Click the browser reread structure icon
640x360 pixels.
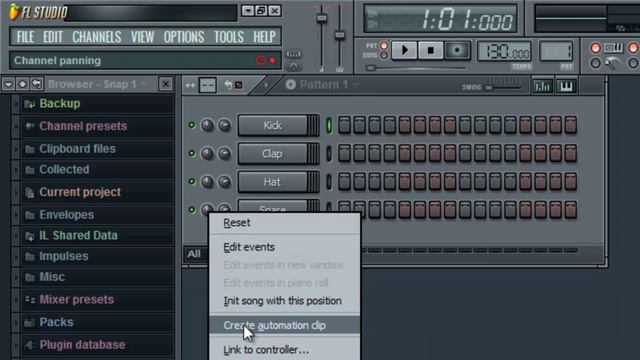tap(37, 84)
